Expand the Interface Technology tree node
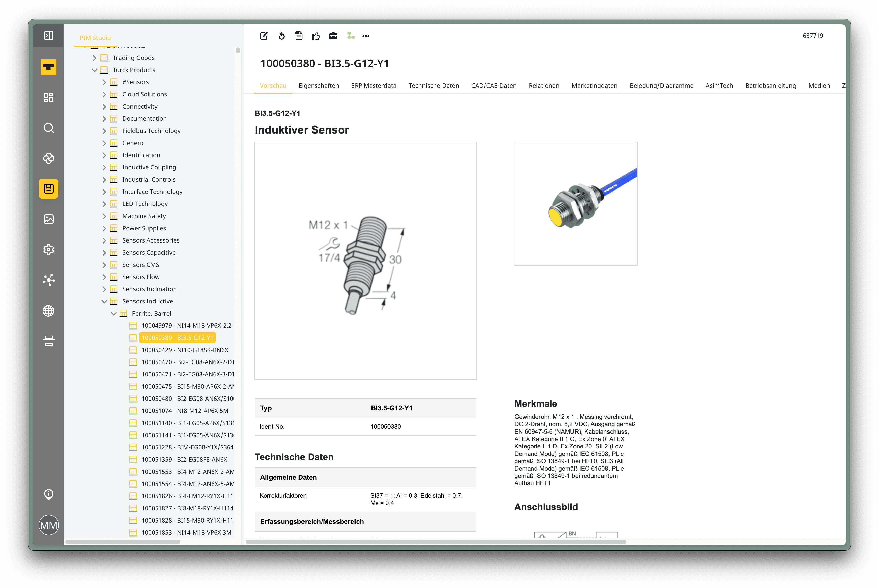 pos(104,192)
